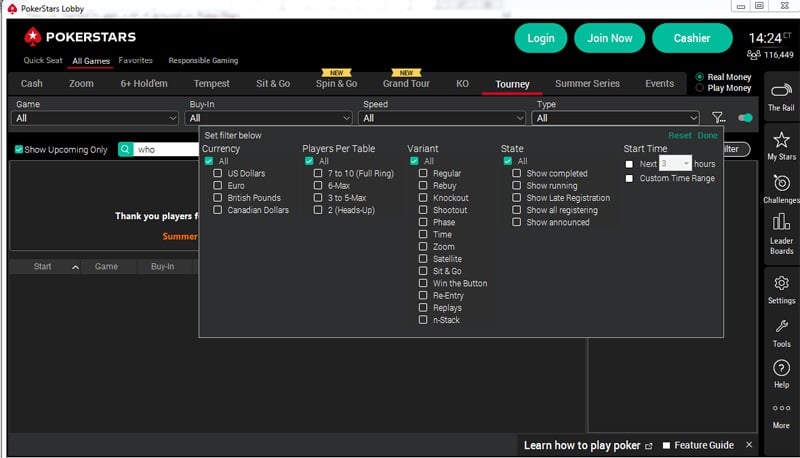Toggle the filter on/off switch

(x=745, y=118)
